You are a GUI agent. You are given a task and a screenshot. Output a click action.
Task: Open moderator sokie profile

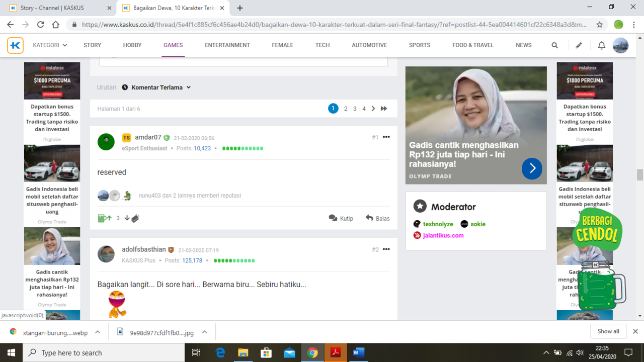478,224
